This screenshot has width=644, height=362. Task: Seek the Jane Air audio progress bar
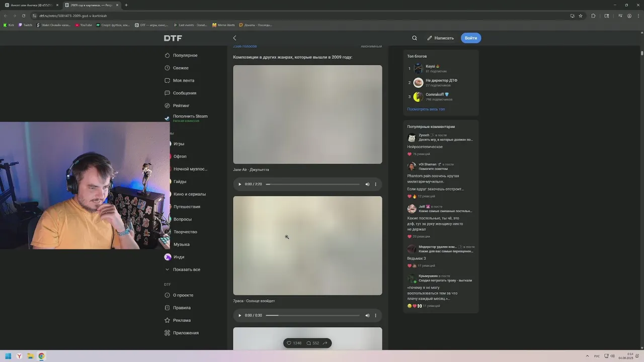[313, 185]
